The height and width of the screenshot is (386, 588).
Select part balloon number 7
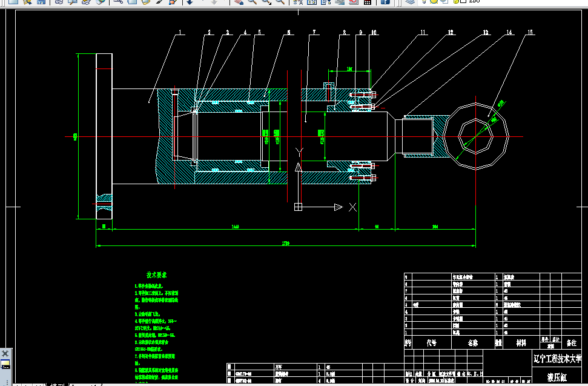[x=314, y=32]
